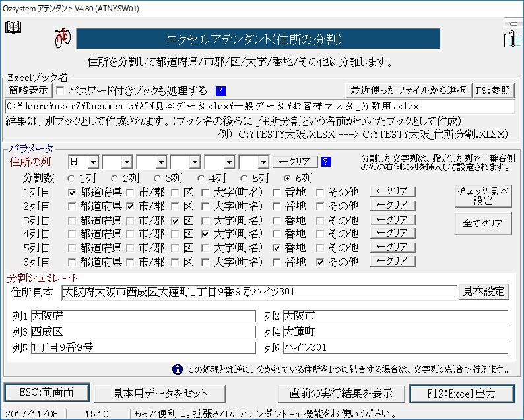524x420 pixels.
Task: Check その他 in 1列目 row
Action: click(320, 193)
